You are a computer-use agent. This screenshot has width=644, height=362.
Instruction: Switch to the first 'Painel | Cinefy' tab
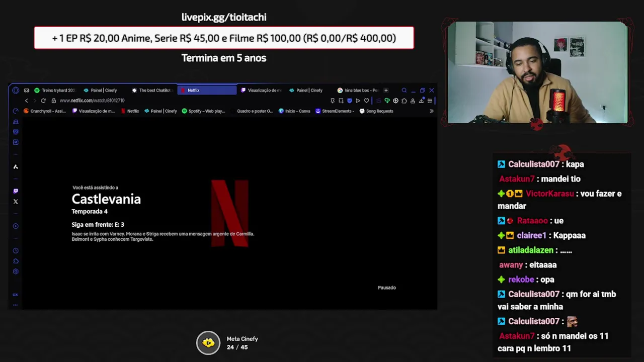103,90
